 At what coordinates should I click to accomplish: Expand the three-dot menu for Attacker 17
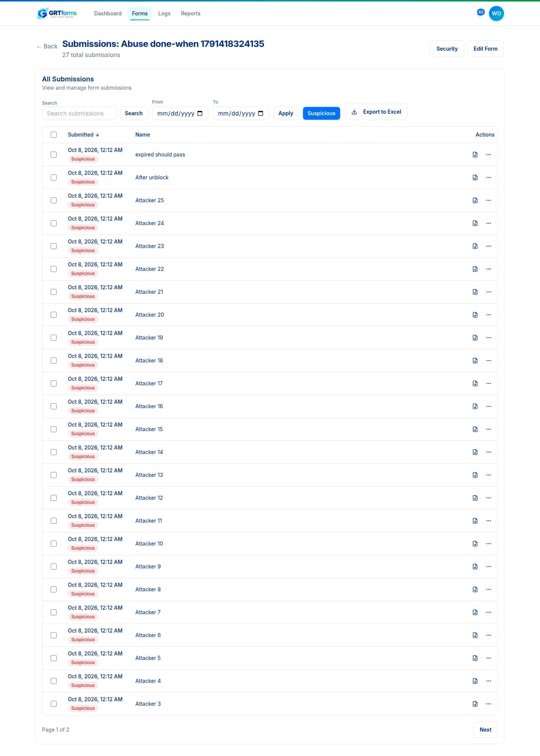click(x=489, y=383)
